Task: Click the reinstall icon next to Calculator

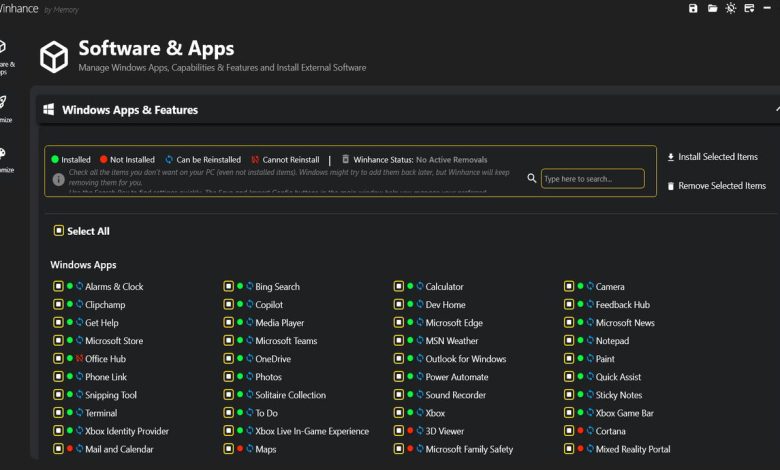Action: [x=420, y=286]
